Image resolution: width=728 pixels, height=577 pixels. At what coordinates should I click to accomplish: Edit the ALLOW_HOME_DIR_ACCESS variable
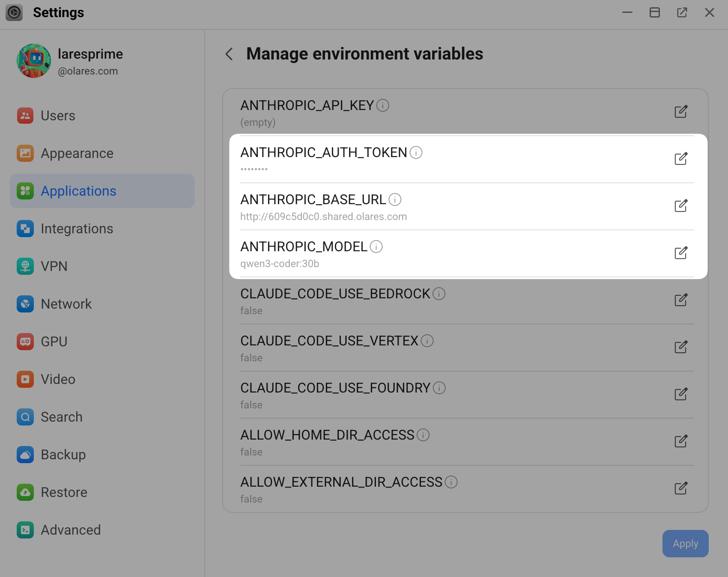point(681,441)
